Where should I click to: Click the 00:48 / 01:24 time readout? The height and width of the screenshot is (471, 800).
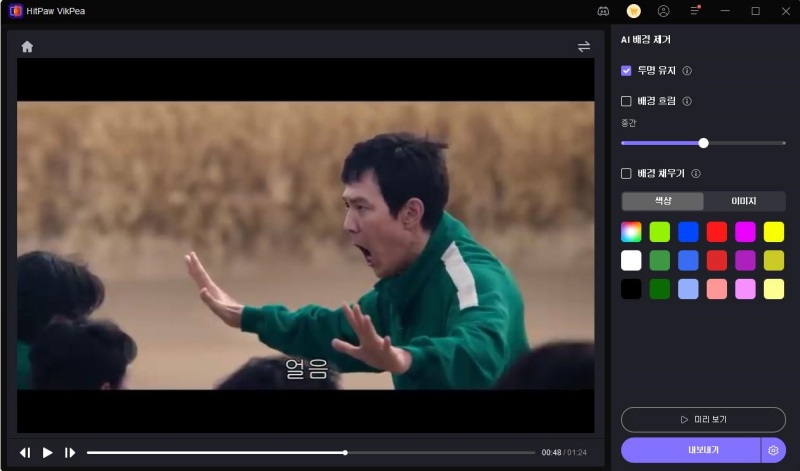coord(564,453)
